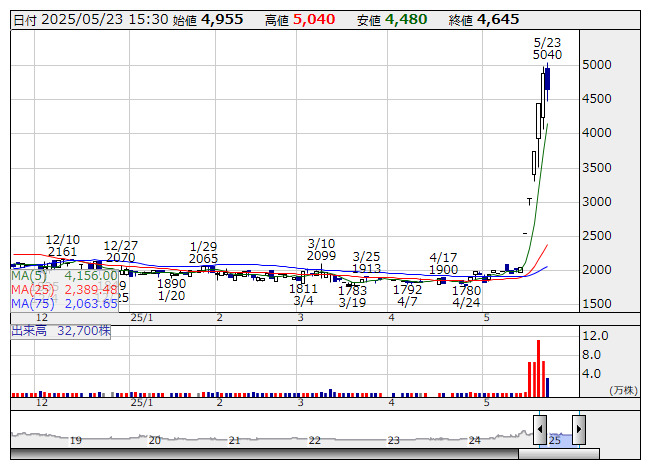The width and height of the screenshot is (653, 470).
Task: Click the MA(75) 2,063.65 legend entry
Action: coord(64,304)
